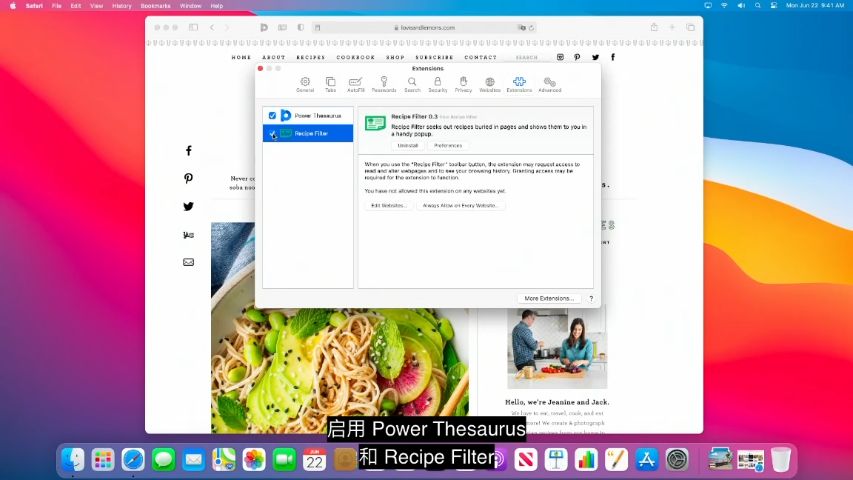The width and height of the screenshot is (853, 480).
Task: Click the Safari Share toolbar button
Action: point(654,27)
